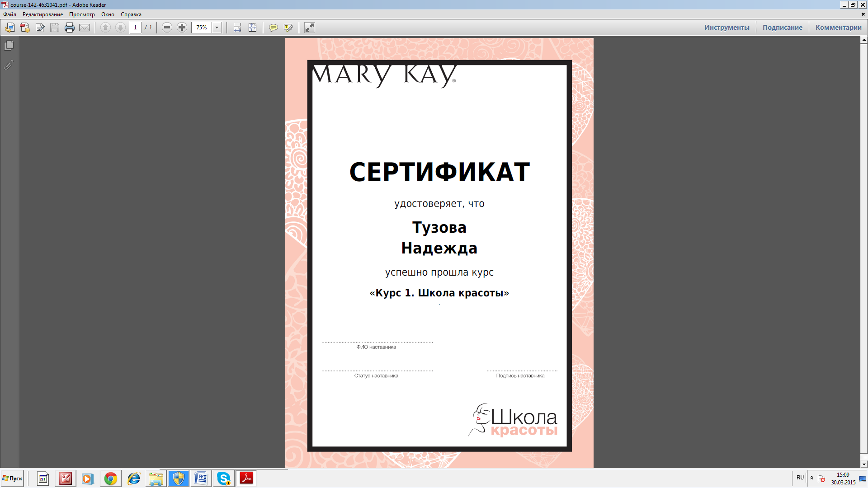
Task: Show page thumbnails panel icon
Action: (x=9, y=46)
